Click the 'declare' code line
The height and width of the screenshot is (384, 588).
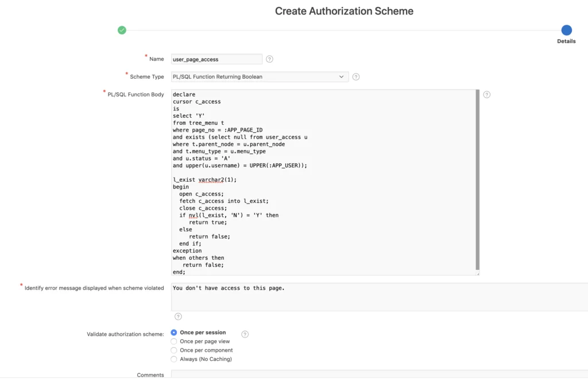point(184,95)
